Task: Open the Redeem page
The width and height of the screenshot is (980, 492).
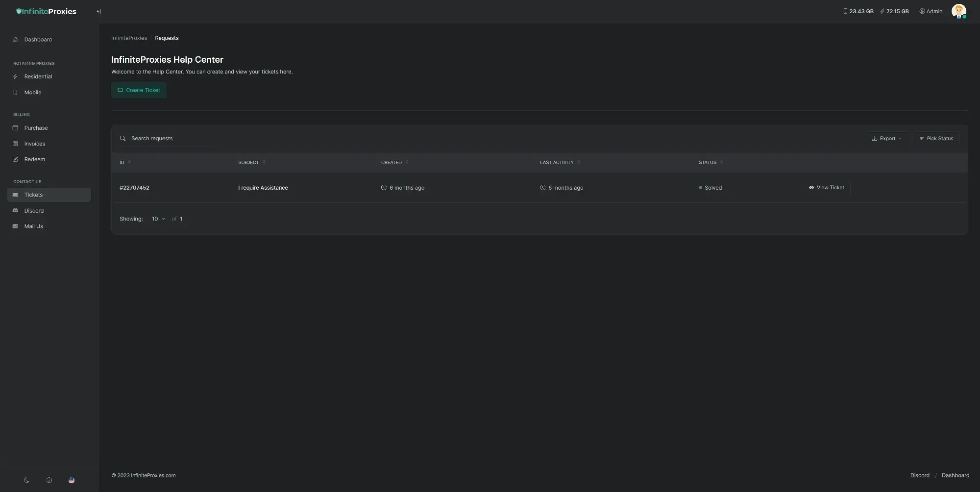Action: [x=34, y=159]
